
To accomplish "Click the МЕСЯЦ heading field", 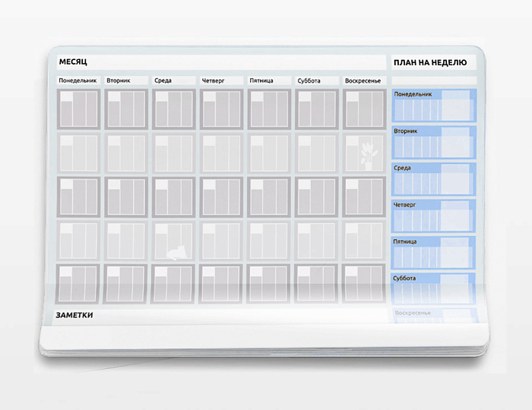I will coord(222,62).
